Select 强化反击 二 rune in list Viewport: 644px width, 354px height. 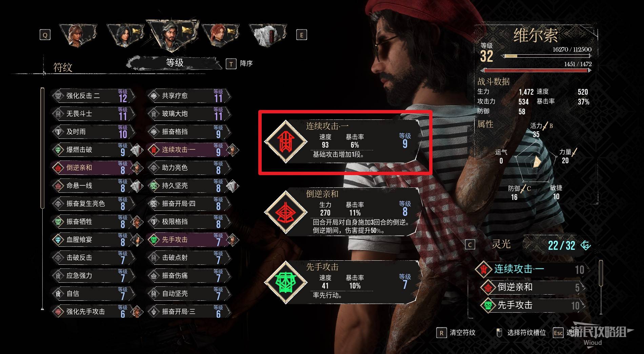tap(94, 96)
